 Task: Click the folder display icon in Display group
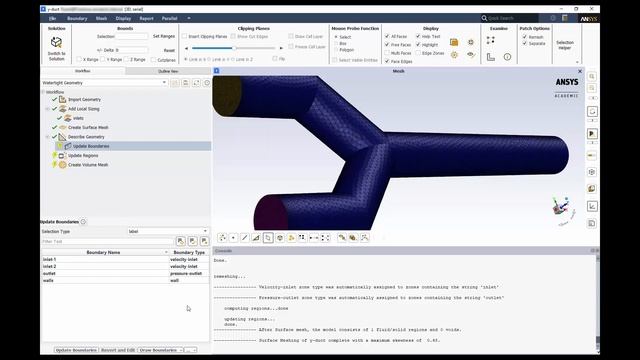click(454, 42)
